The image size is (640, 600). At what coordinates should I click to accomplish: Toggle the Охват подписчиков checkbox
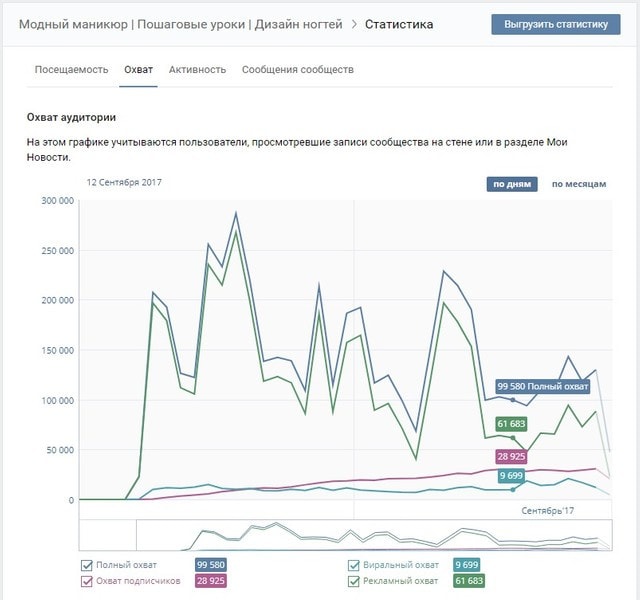point(87,580)
